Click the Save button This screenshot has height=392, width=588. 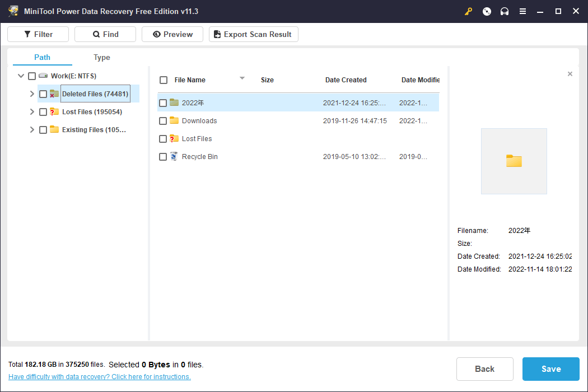550,369
